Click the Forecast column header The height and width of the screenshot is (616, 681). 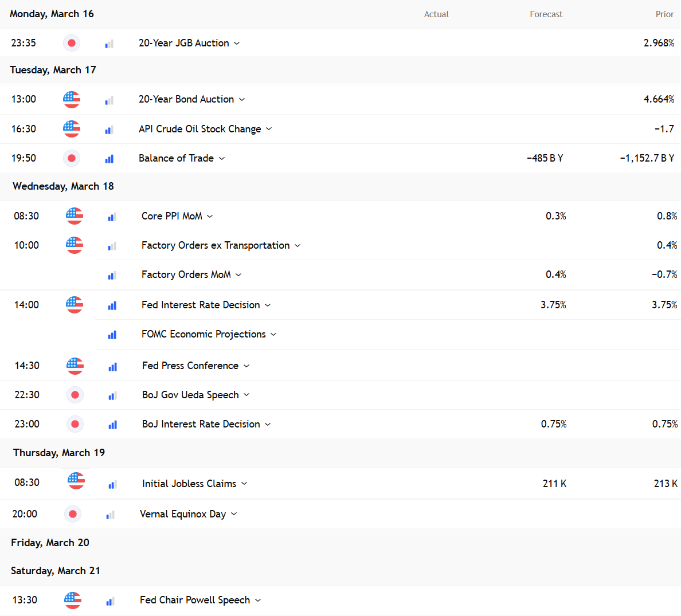[x=546, y=14]
